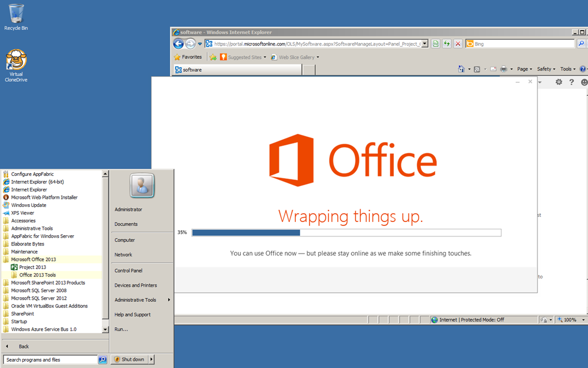Viewport: 588px width, 368px height.
Task: Open the Elaborate Bytes folder
Action: click(23, 244)
